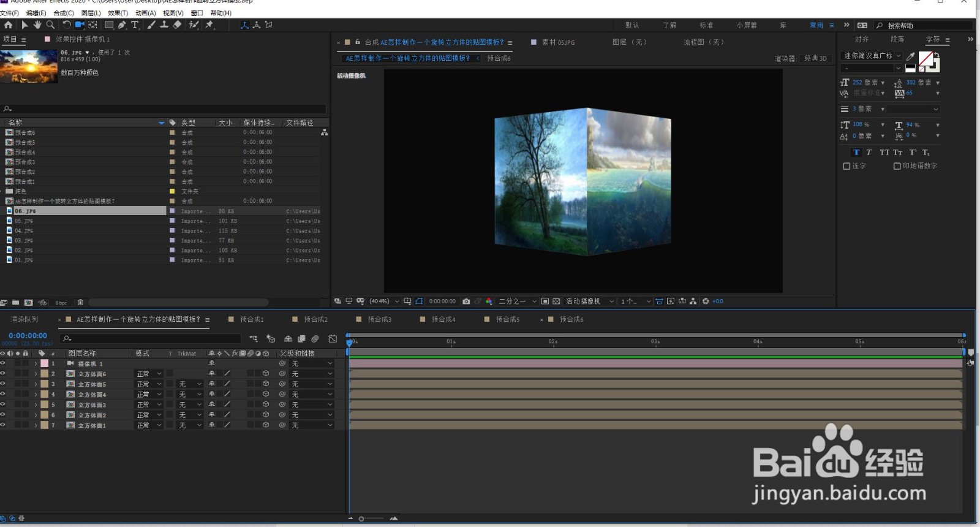Viewport: 980px width, 527px height.
Task: Open parent link dropdown for 立方体面3
Action: pos(312,404)
